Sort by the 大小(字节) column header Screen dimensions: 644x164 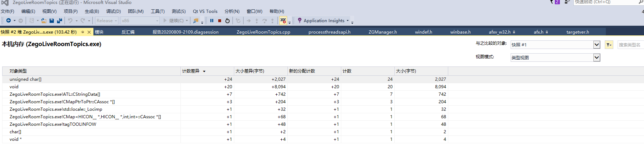click(x=421, y=71)
